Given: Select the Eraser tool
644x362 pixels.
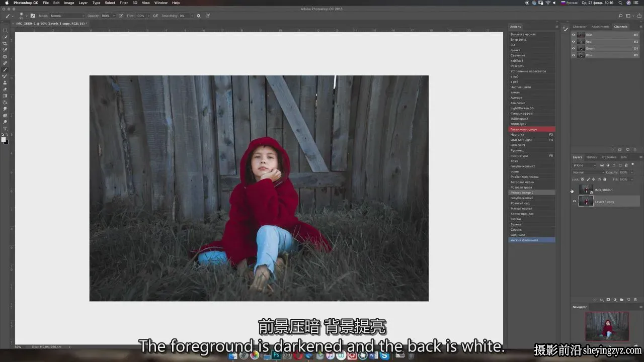Looking at the screenshot, I should (5, 89).
